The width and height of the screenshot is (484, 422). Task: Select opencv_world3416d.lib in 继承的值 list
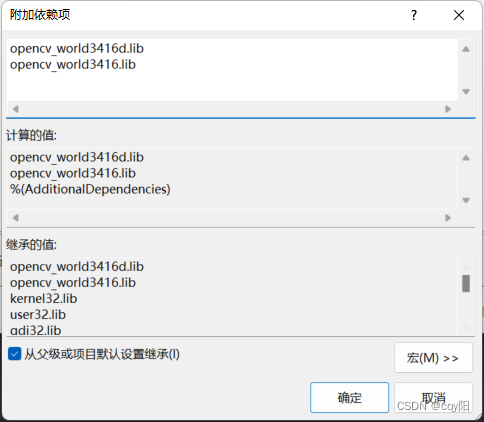[x=77, y=267]
